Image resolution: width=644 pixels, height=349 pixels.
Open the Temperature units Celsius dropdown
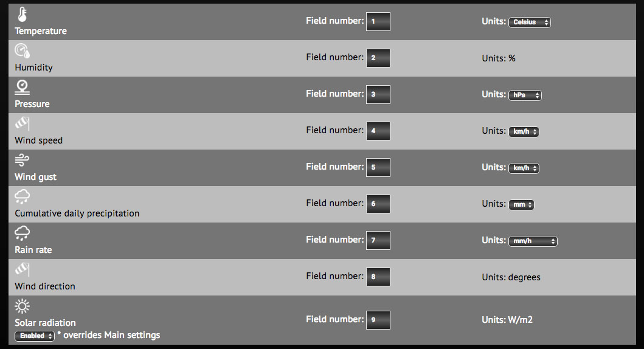click(x=529, y=22)
